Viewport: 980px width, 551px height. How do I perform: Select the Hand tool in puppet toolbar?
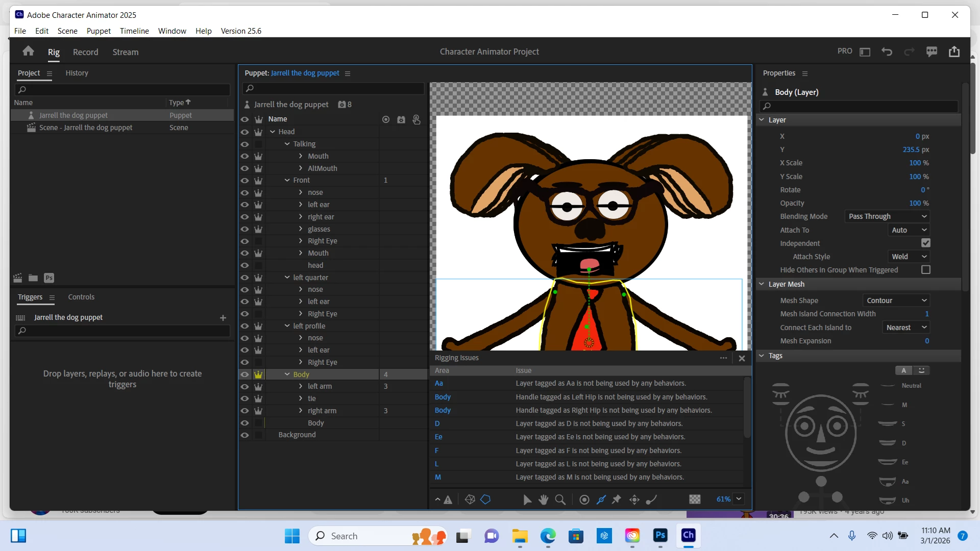544,499
